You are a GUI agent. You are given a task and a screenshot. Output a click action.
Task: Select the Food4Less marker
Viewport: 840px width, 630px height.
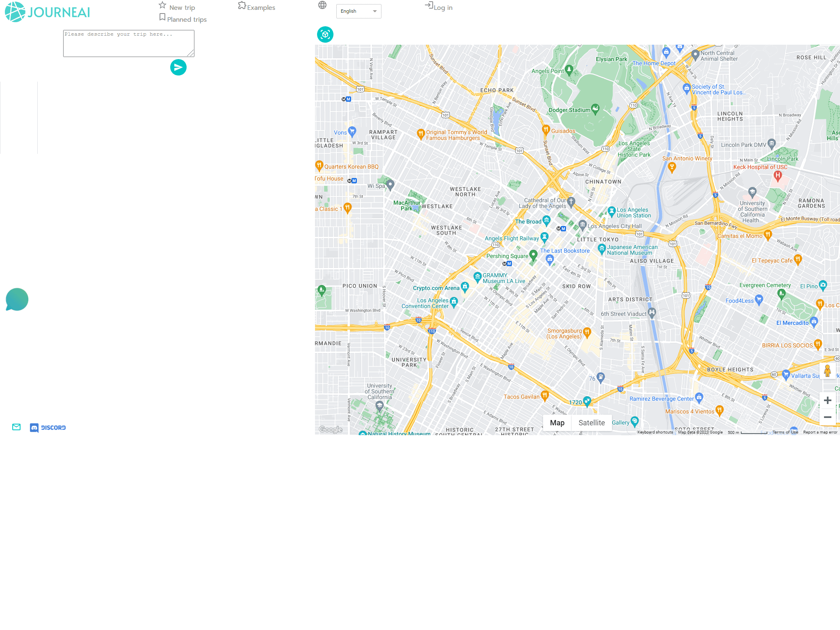(x=759, y=299)
